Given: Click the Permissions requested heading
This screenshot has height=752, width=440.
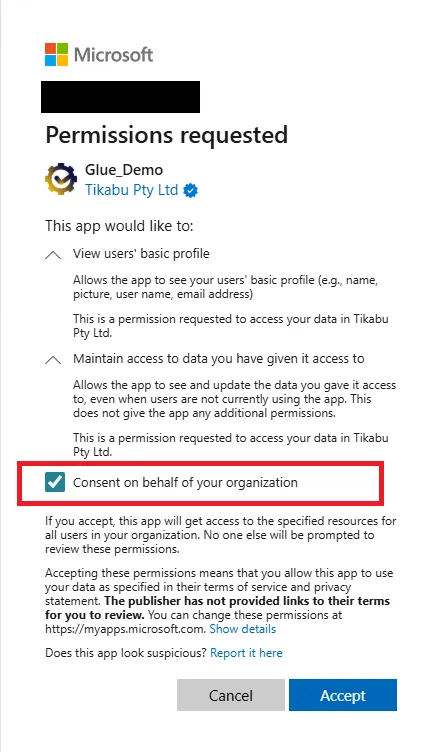Looking at the screenshot, I should [x=166, y=135].
